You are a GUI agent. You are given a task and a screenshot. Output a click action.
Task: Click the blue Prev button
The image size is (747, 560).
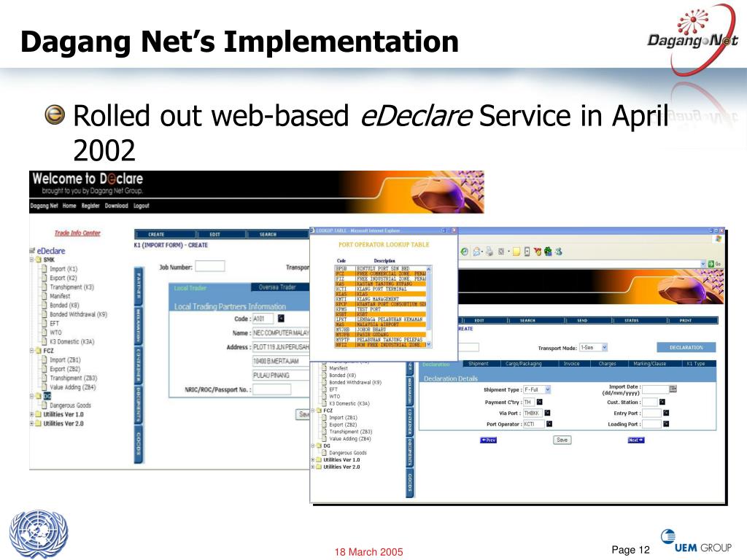(488, 440)
